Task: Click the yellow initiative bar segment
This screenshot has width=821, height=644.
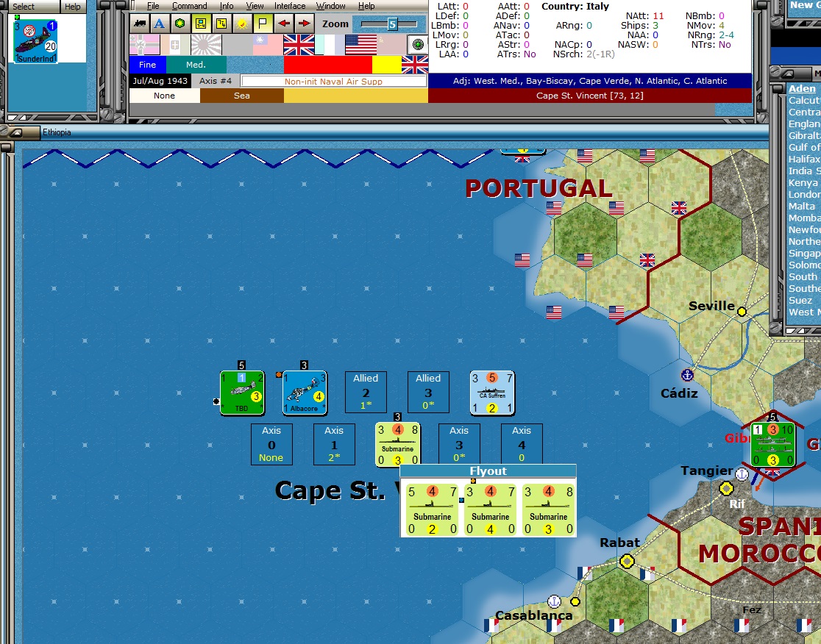Action: (387, 65)
